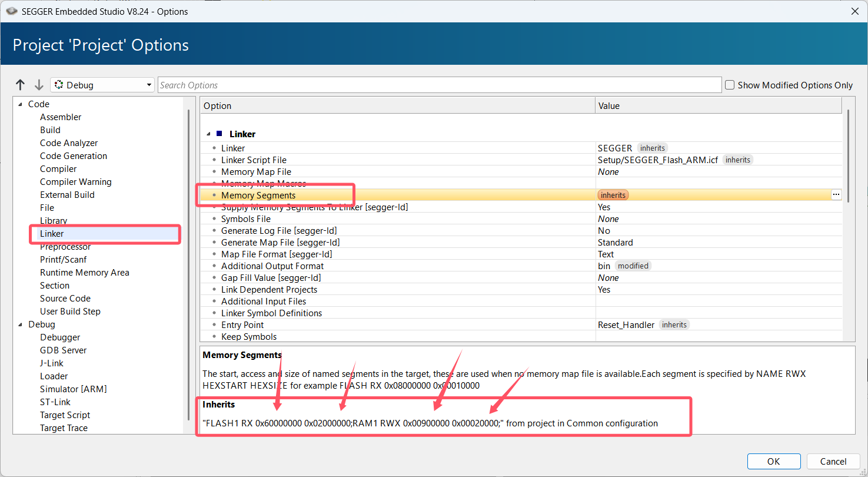
Task: Select Linker category
Action: click(x=52, y=234)
